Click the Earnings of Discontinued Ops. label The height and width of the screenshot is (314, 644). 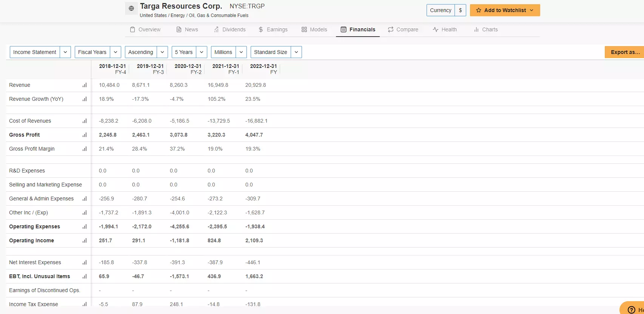(x=45, y=291)
